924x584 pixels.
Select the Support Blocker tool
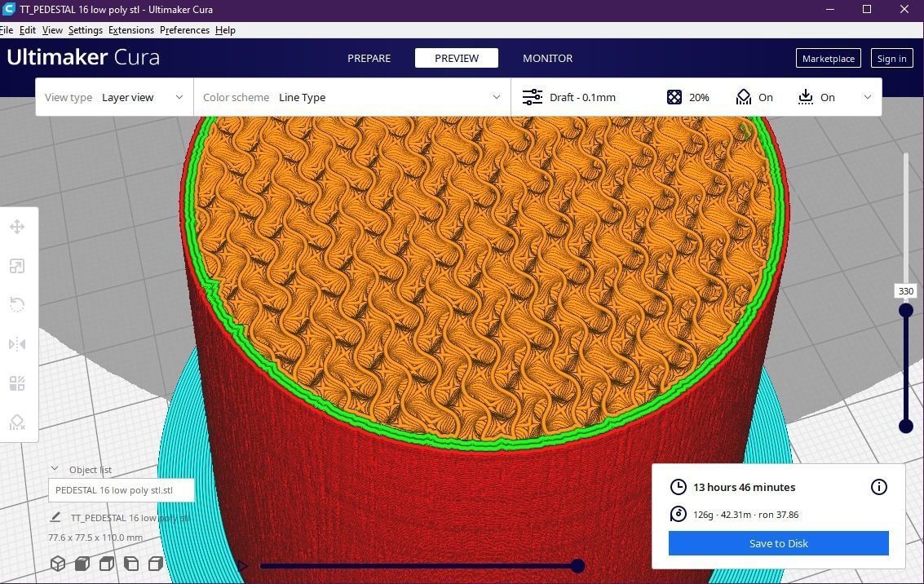(17, 422)
